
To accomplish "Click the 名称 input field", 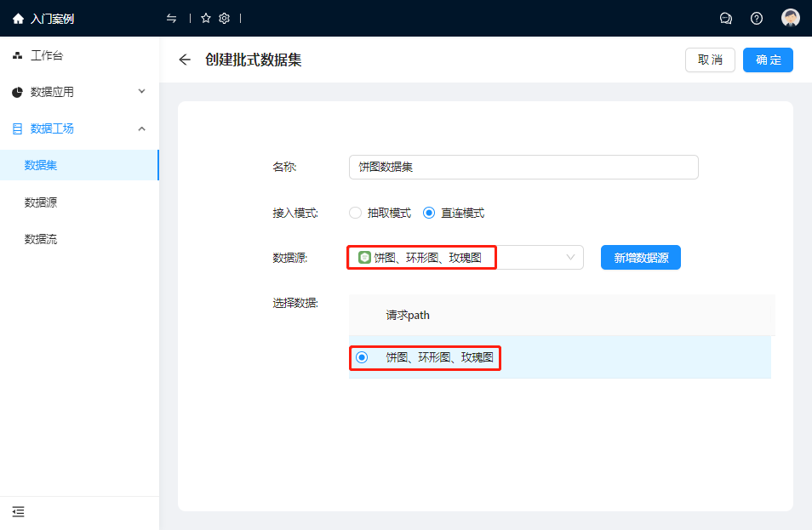I will click(x=523, y=168).
